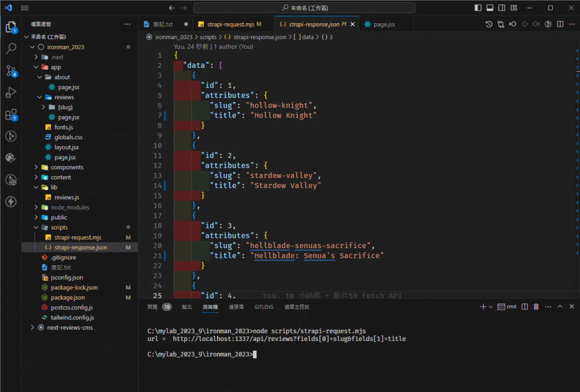Expand the [slug] folder
Screen dimensions: 580x392
[43, 107]
